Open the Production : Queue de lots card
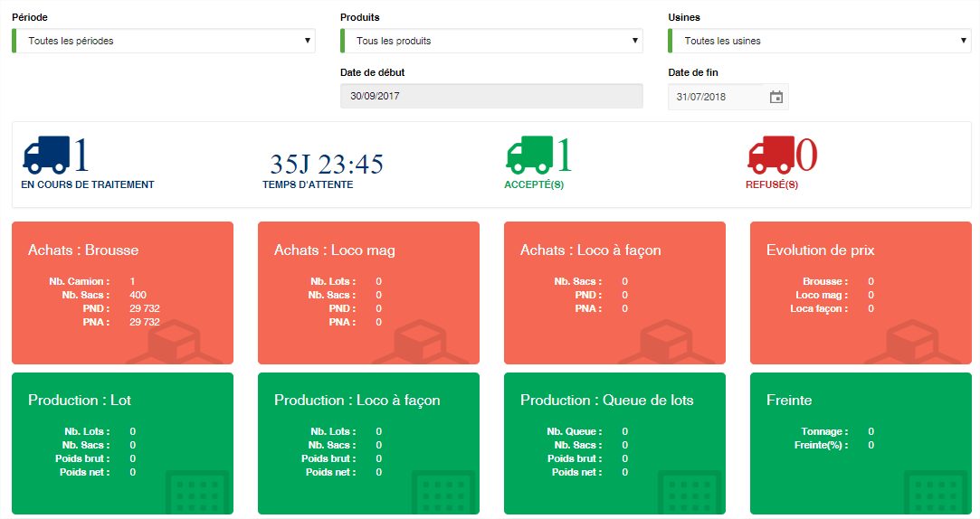 pos(615,443)
